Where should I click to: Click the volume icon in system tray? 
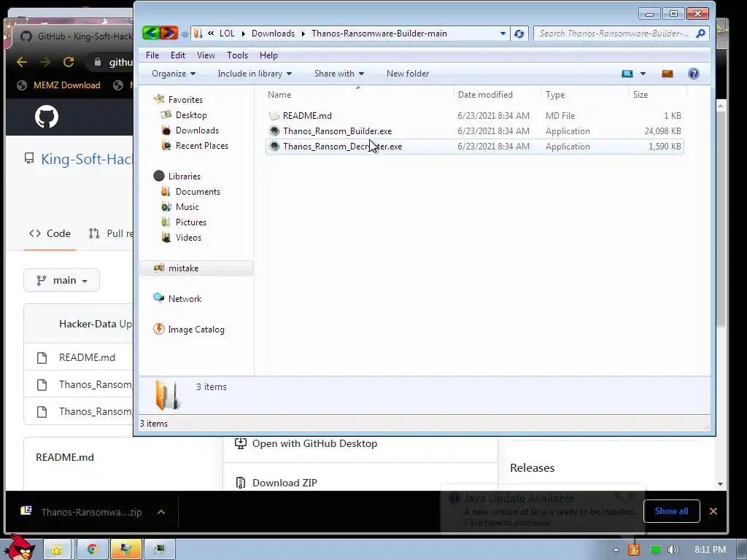point(673,550)
